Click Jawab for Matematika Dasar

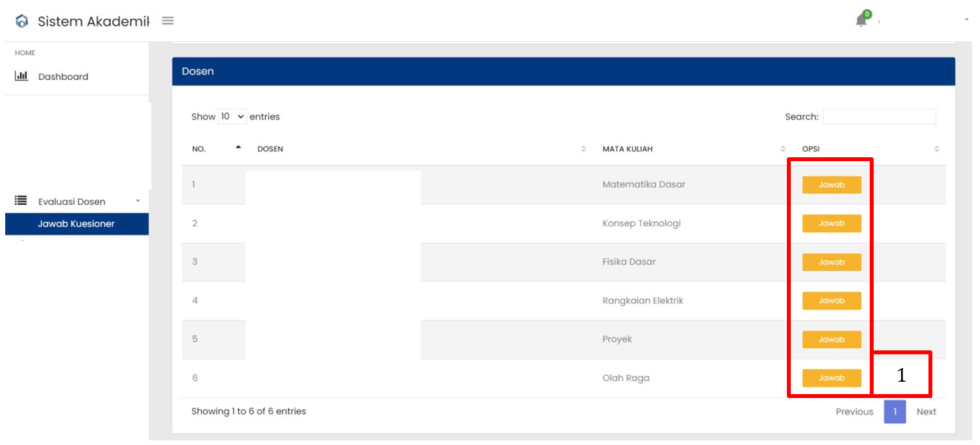[x=831, y=185]
